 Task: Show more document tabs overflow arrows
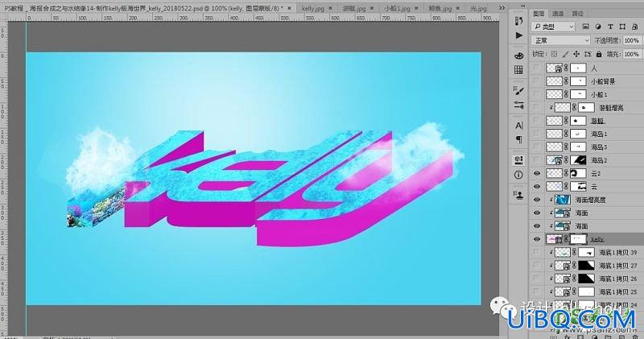502,8
